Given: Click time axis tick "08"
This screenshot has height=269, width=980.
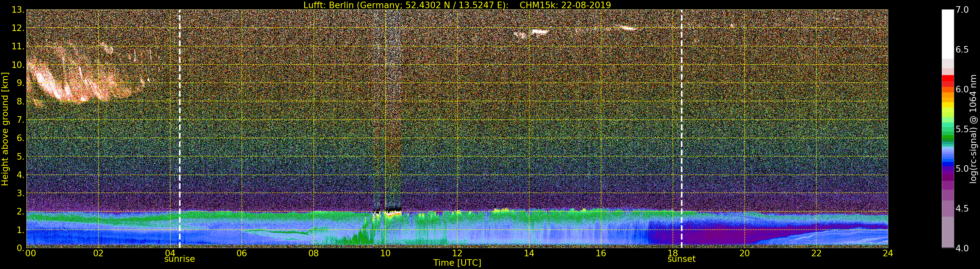Looking at the screenshot, I should pos(313,253).
